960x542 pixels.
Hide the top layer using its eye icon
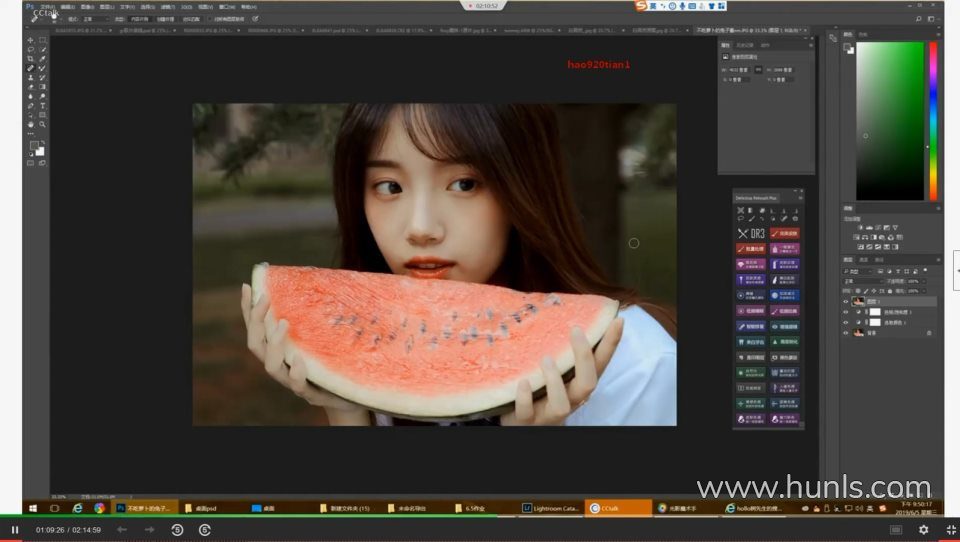coord(846,301)
